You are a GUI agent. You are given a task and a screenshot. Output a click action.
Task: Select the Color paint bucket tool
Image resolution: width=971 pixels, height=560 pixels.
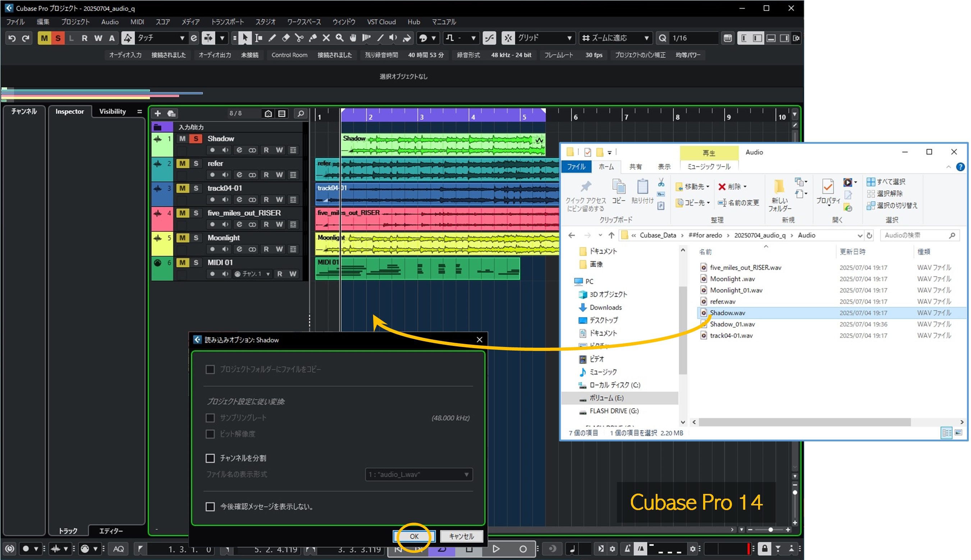(407, 38)
